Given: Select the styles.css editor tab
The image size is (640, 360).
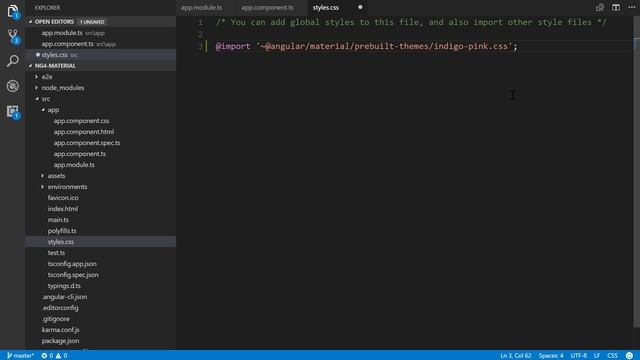Looking at the screenshot, I should click(x=326, y=7).
